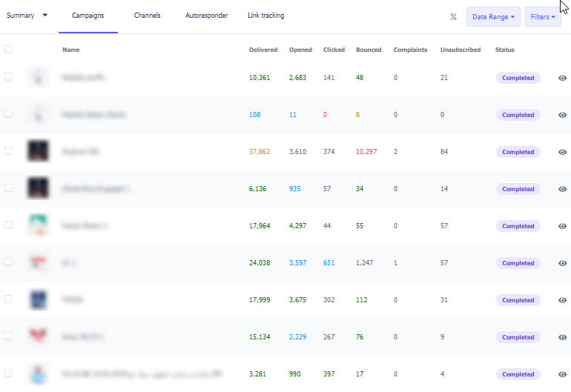Switch to the Channels tab
The width and height of the screenshot is (571, 392).
[x=147, y=16]
